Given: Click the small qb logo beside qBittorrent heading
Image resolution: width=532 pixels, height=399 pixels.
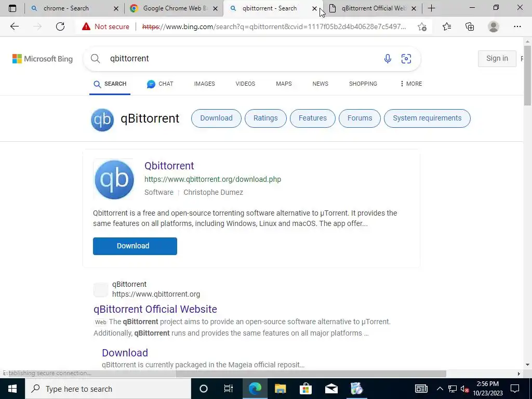Looking at the screenshot, I should pyautogui.click(x=102, y=120).
